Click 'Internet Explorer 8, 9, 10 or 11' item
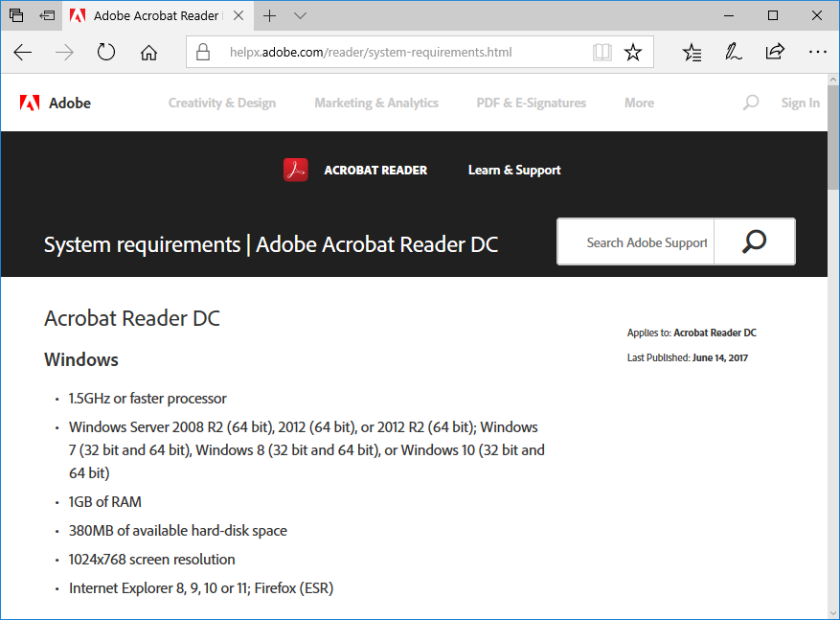840x620 pixels. point(201,587)
